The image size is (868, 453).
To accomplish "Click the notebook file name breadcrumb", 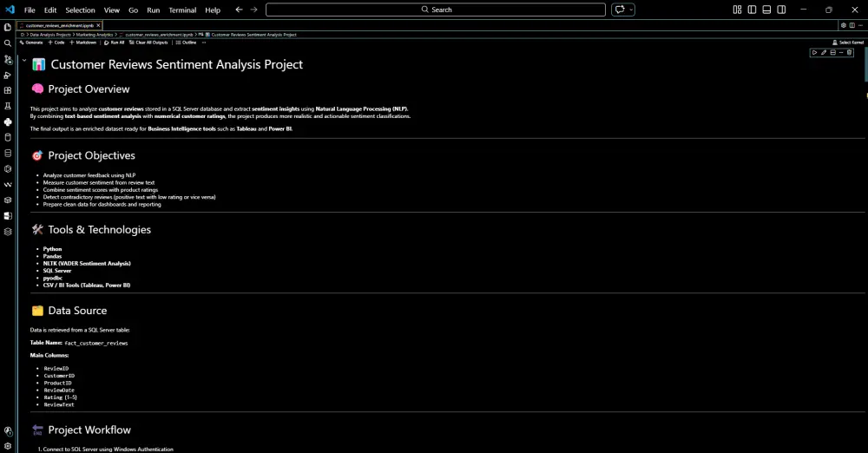I will click(158, 35).
